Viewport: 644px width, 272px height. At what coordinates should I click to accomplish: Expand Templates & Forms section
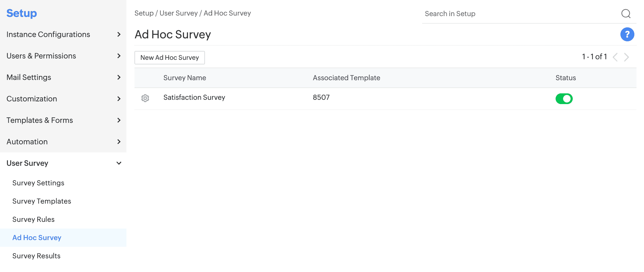click(x=63, y=120)
